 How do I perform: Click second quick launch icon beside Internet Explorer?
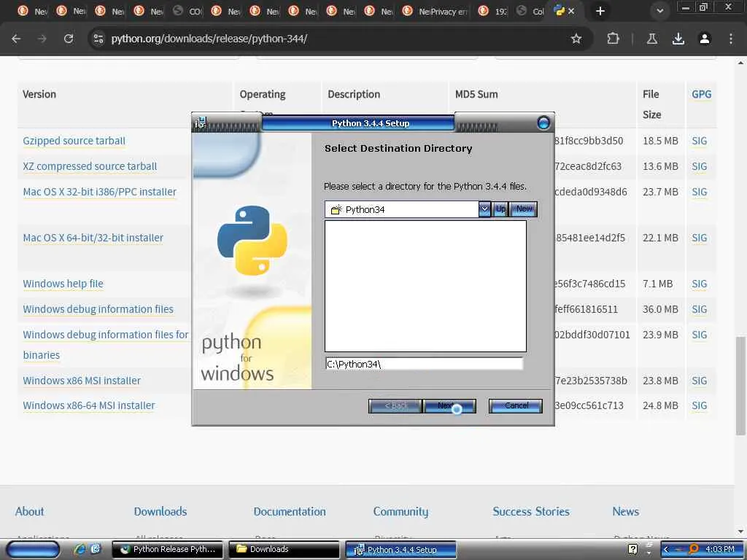pos(96,549)
